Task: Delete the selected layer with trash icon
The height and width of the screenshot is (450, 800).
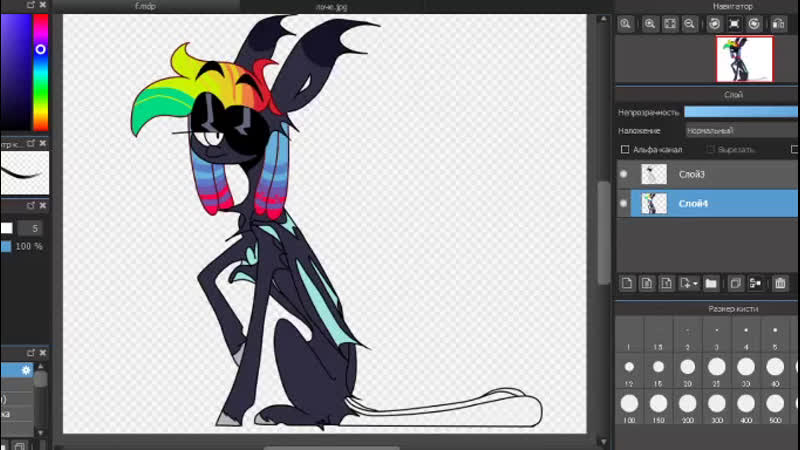Action: tap(780, 283)
